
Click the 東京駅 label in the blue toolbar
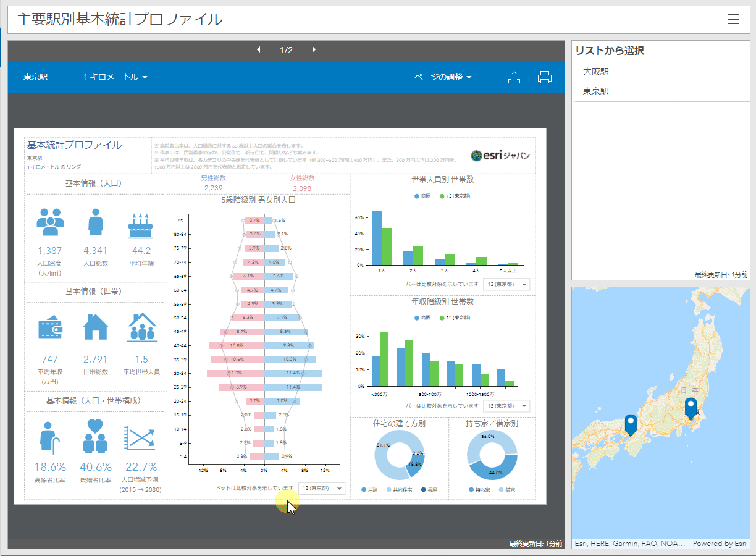pos(36,77)
